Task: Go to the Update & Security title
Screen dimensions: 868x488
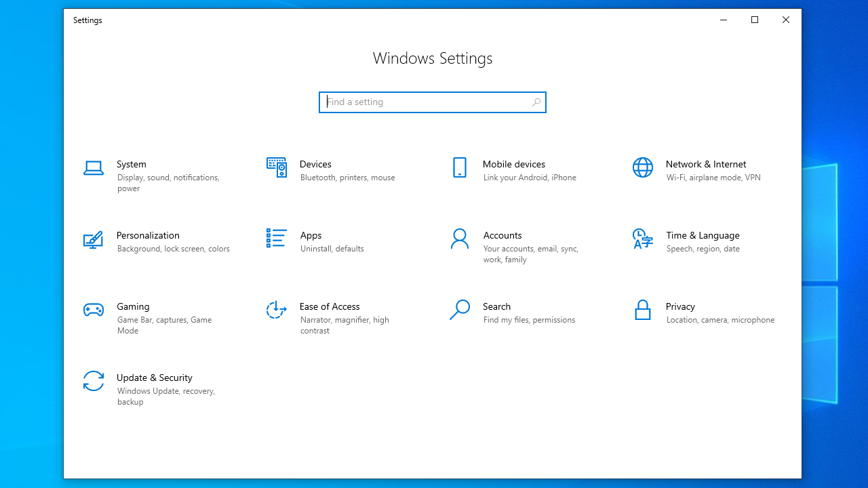Action: (155, 378)
